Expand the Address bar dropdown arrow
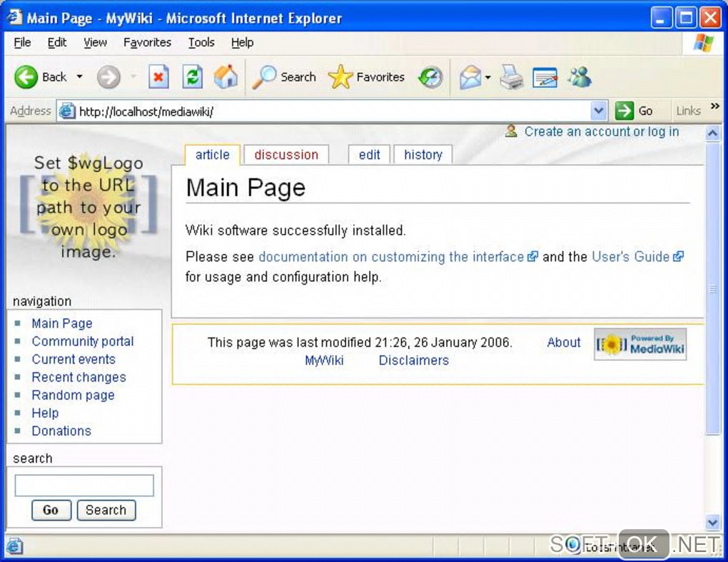This screenshot has width=728, height=562. 599,111
